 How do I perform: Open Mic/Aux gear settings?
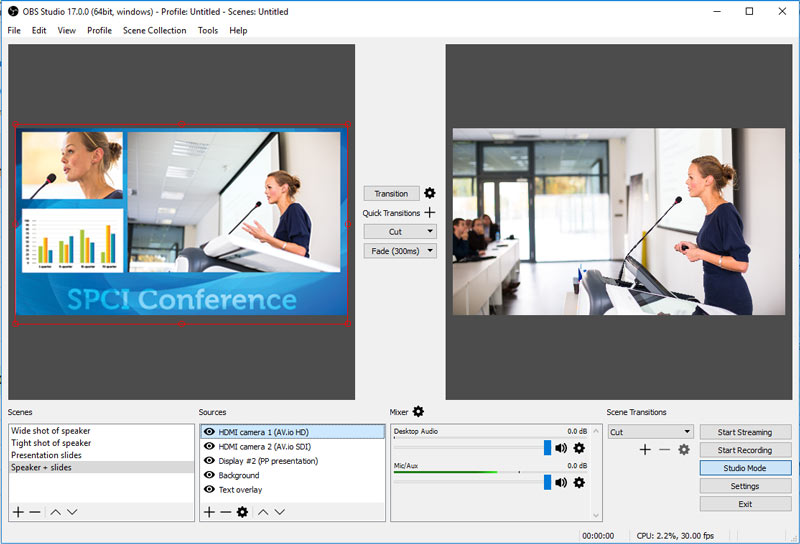579,482
